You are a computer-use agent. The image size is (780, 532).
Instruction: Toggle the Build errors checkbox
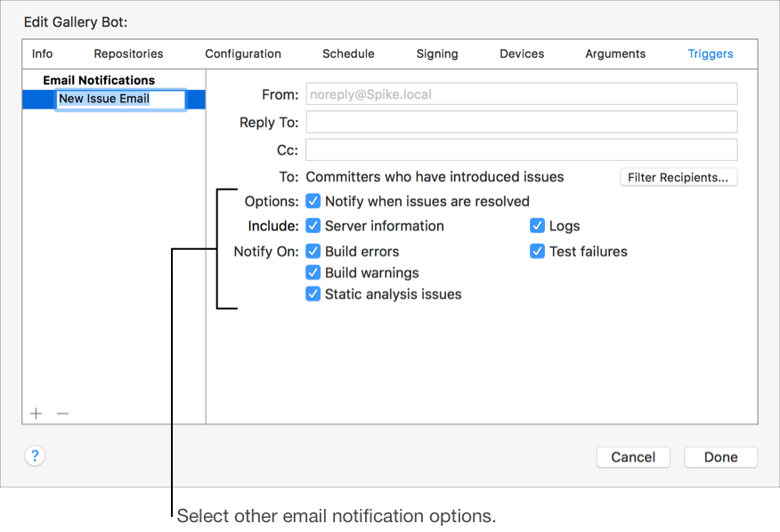click(313, 252)
